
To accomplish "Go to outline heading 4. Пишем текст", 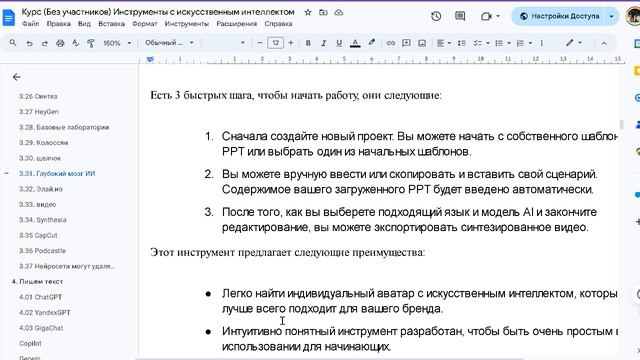I will pyautogui.click(x=37, y=282).
